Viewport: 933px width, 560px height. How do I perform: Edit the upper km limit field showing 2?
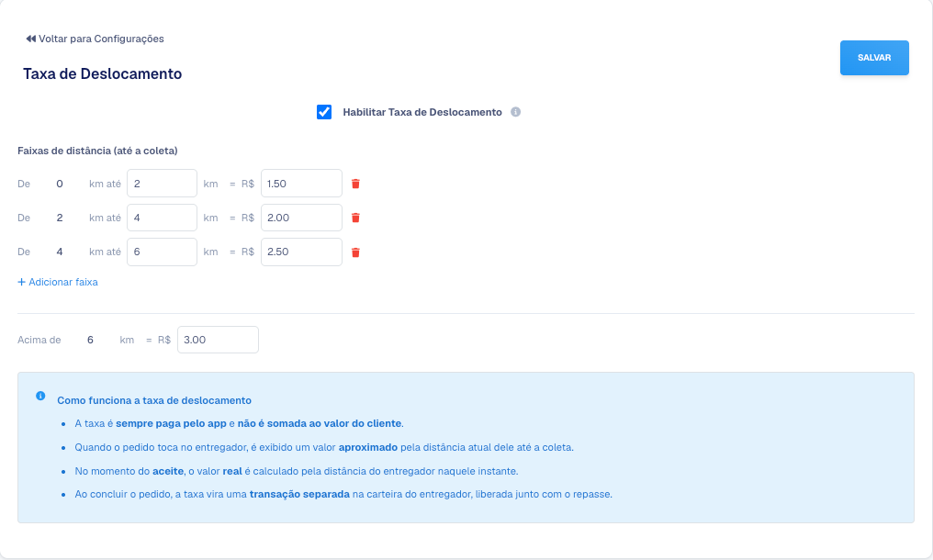162,184
